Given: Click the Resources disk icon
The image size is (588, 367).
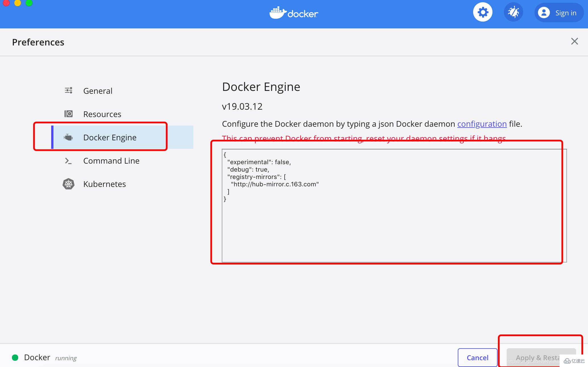Looking at the screenshot, I should pos(69,114).
